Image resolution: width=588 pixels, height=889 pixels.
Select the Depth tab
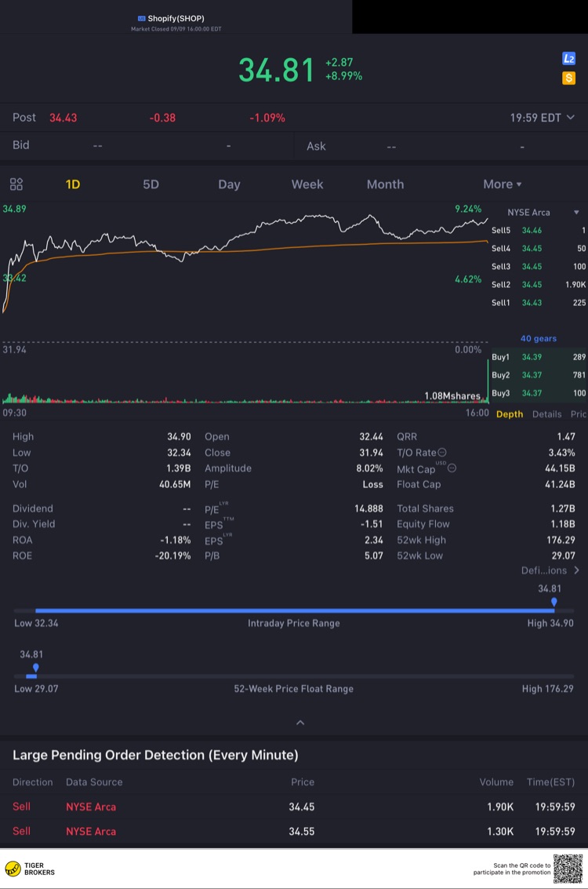pos(510,414)
